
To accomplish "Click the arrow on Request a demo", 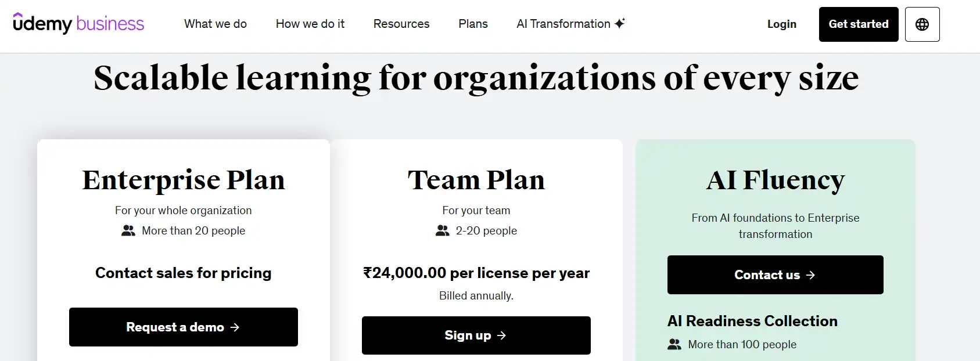I will point(235,327).
